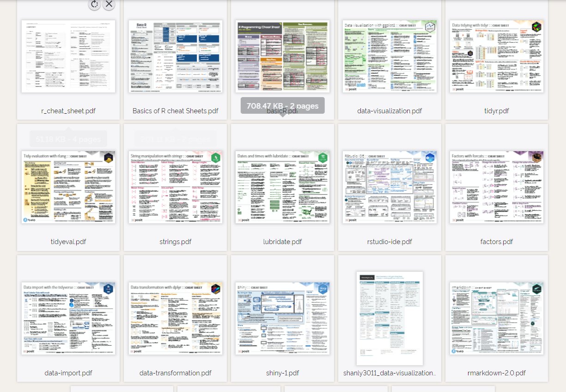Image resolution: width=566 pixels, height=392 pixels.
Task: Click the file name lubridate.pdf
Action: point(282,242)
